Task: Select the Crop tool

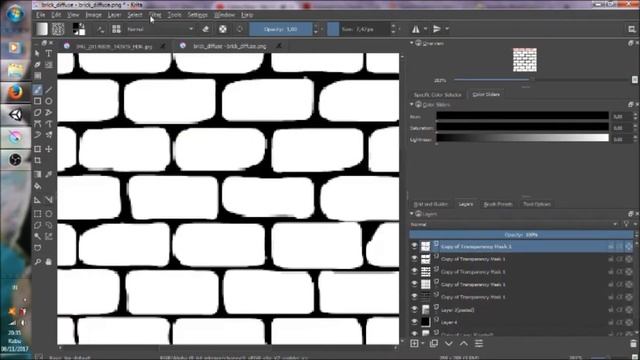Action: pos(38,160)
